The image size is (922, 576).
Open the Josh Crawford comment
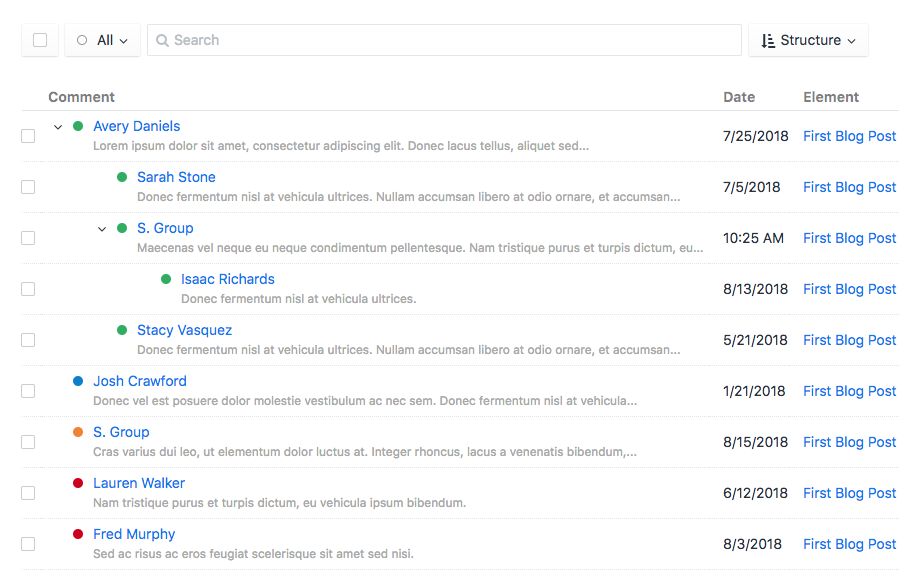tap(139, 381)
